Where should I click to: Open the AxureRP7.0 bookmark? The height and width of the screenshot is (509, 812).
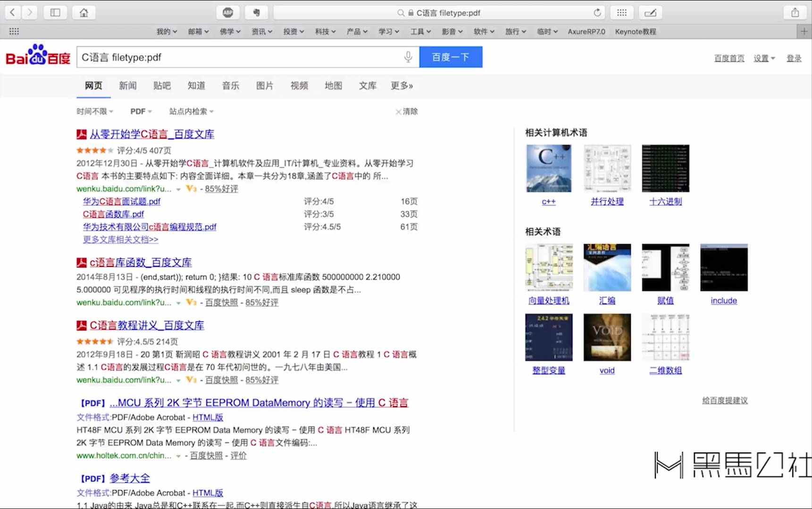[586, 32]
